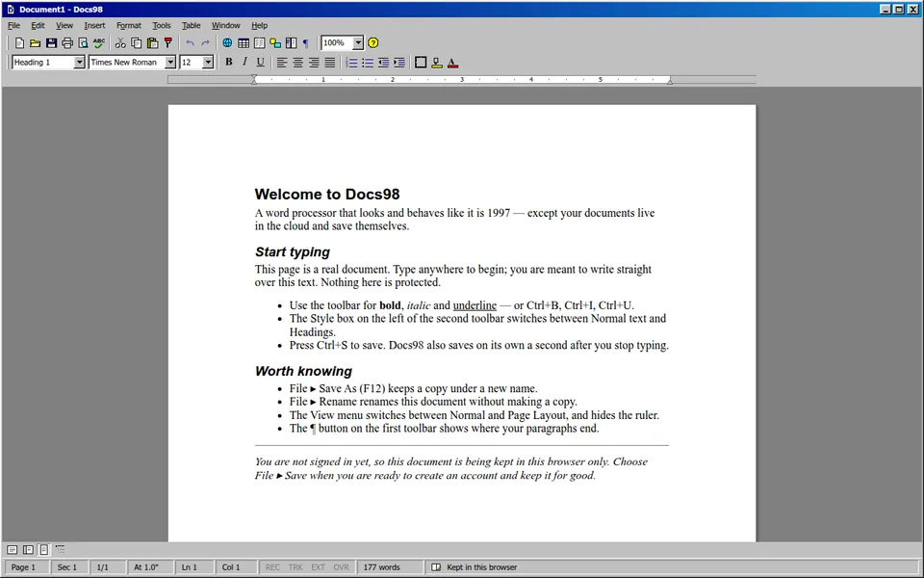This screenshot has width=924, height=578.
Task: Decrease the paragraph indent
Action: click(383, 63)
